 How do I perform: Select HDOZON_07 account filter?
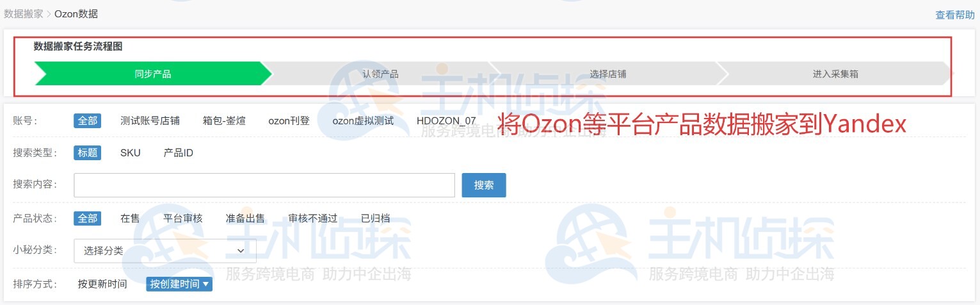pos(446,120)
